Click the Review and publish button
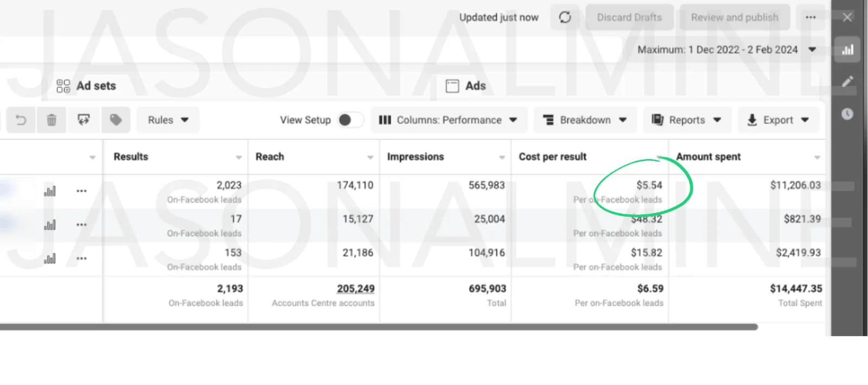The width and height of the screenshot is (868, 385). [735, 17]
